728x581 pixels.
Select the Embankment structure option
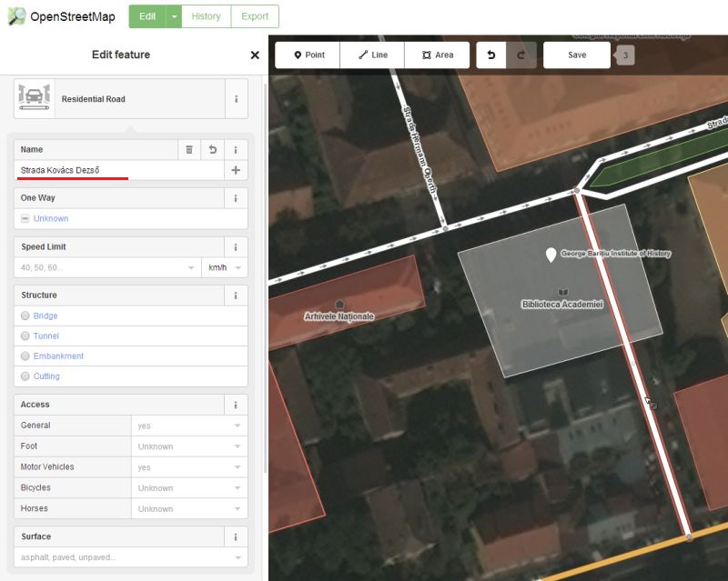[x=25, y=356]
